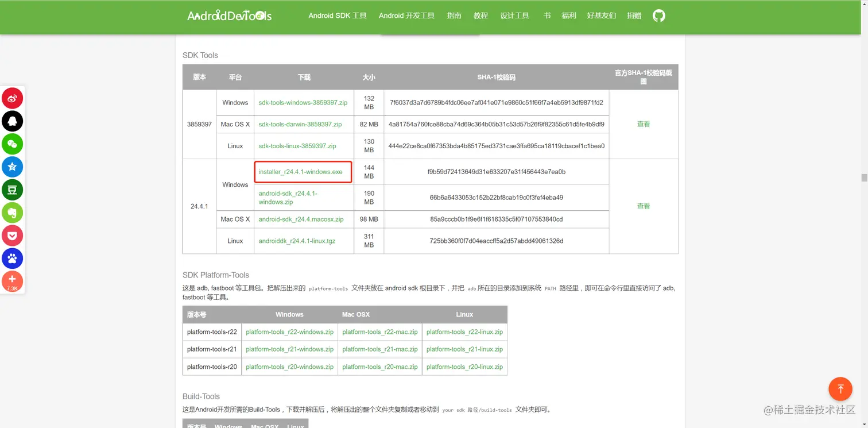Select the SHA-1 hash 85a9cccb0b1f9e6f1f616335c5f07107553840cd

[x=497, y=219]
